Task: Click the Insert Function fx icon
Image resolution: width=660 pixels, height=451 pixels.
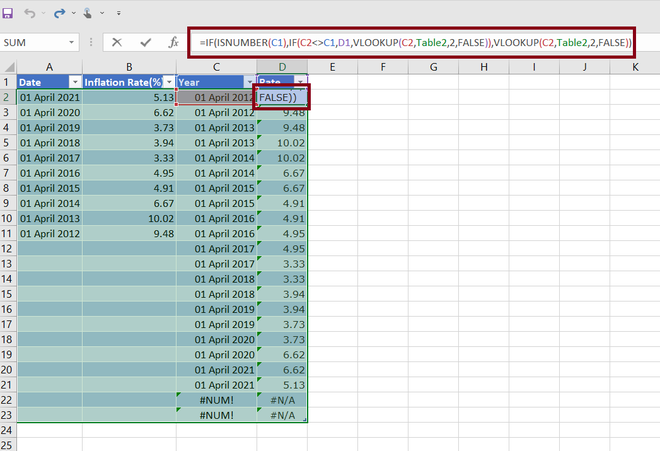Action: [x=173, y=43]
